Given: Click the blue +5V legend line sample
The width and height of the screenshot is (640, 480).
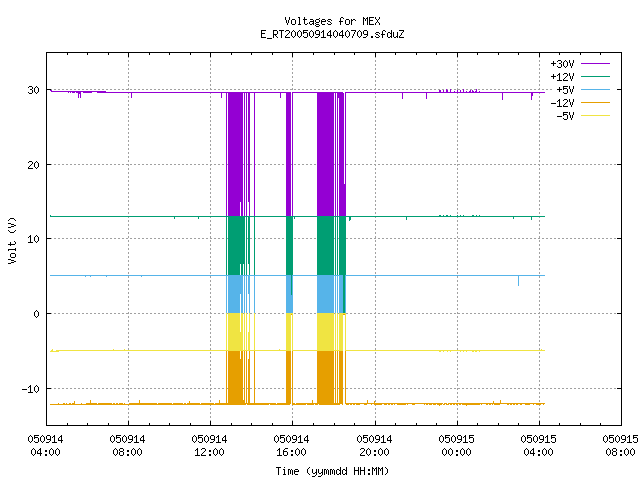Looking at the screenshot, I should 595,89.
